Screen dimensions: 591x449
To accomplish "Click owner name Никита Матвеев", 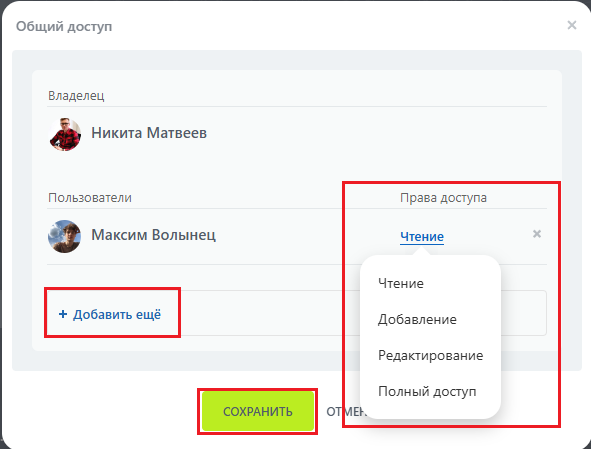I will pyautogui.click(x=149, y=133).
